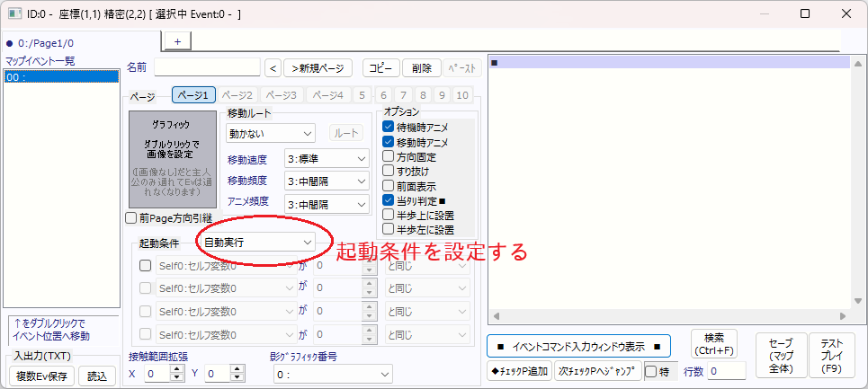
Task: Click the 削除 button
Action: coord(422,68)
